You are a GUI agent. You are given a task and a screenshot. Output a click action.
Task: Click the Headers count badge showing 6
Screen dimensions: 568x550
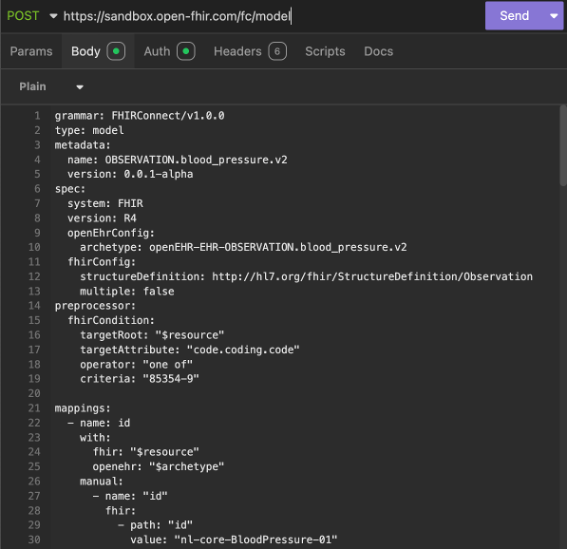277,51
